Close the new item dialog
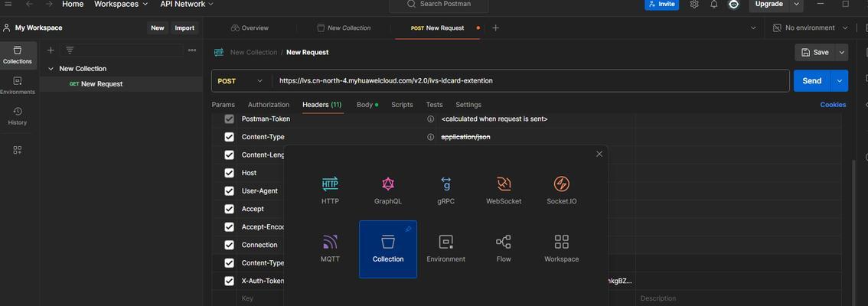The height and width of the screenshot is (306, 868). click(x=599, y=154)
